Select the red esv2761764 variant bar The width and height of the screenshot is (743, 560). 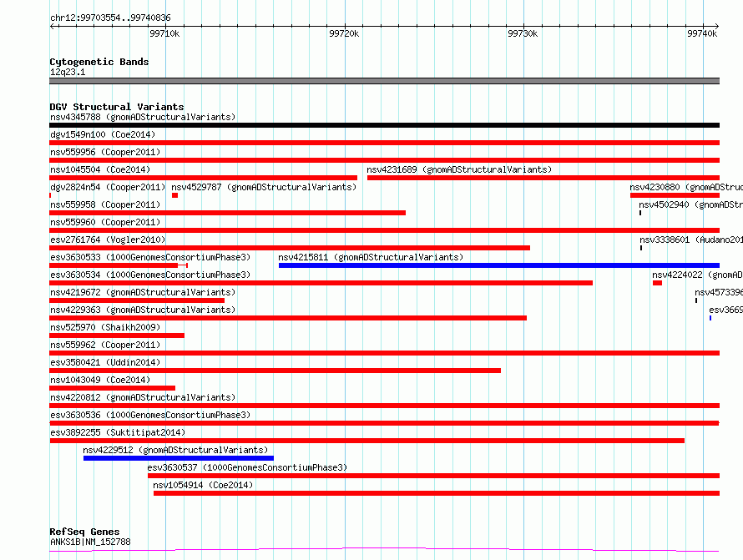(x=290, y=248)
